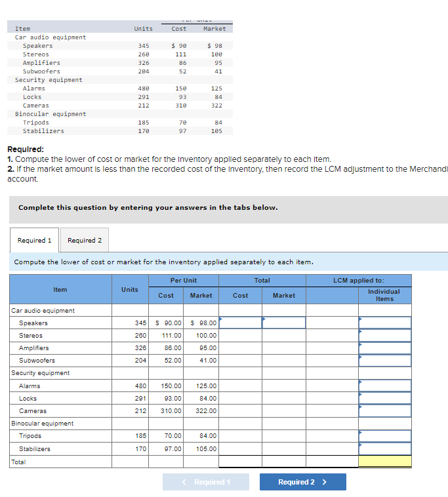Select the Speakers Total Cost input cell
Screen dimensions: 448x497
tap(240, 323)
